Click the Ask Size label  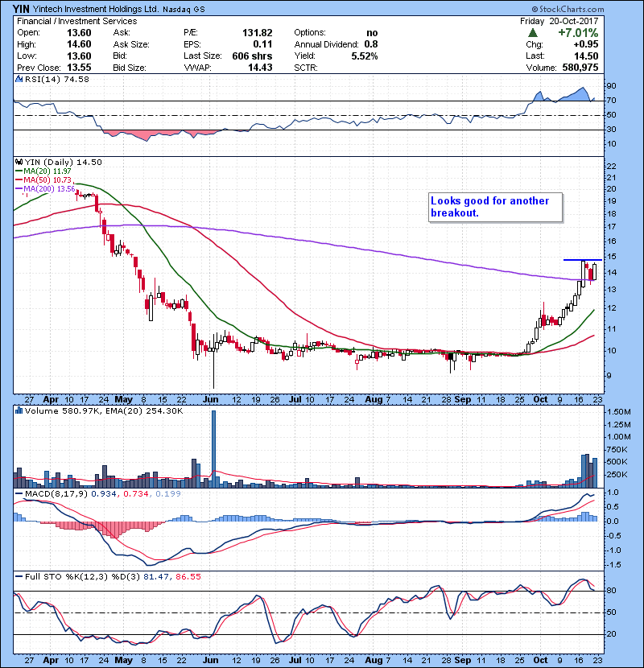click(131, 44)
